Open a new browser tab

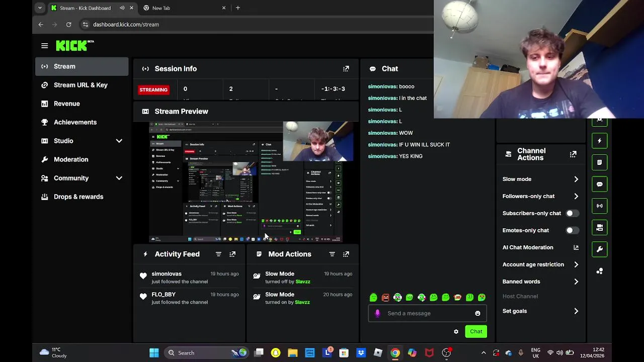click(x=238, y=8)
